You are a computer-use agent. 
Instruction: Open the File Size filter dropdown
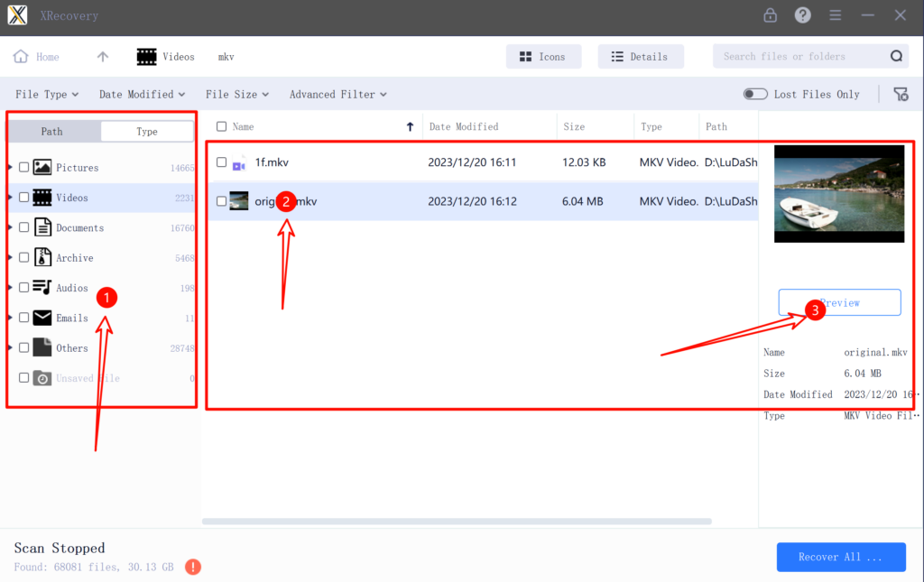(x=237, y=94)
